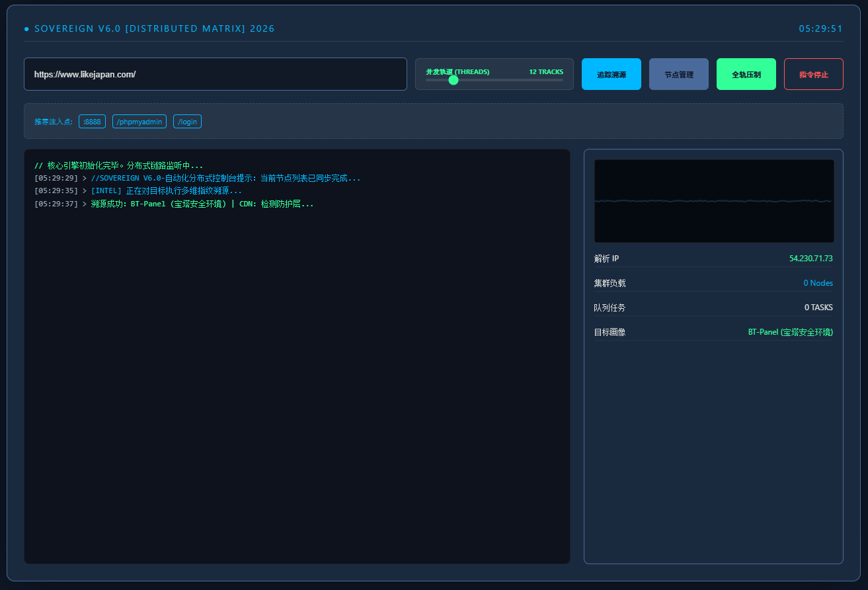Click the 0 Nodes cluster load value
Viewport: 868px width, 590px height.
point(818,283)
